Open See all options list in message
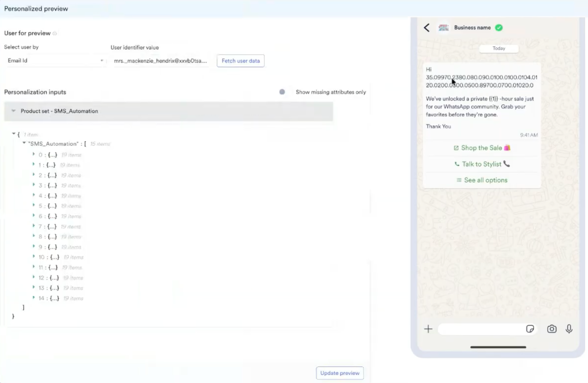 coord(482,180)
